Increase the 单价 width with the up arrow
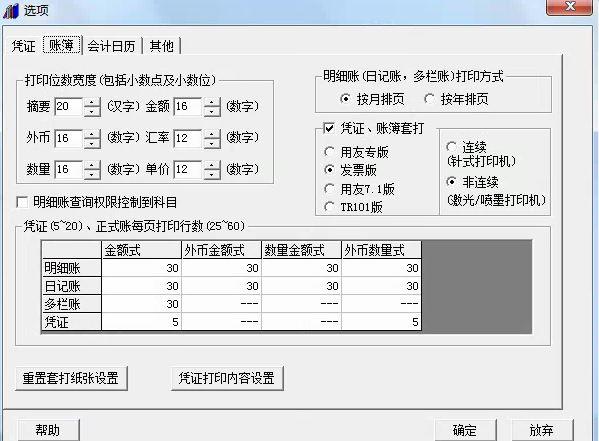This screenshot has width=599, height=441. tap(212, 165)
